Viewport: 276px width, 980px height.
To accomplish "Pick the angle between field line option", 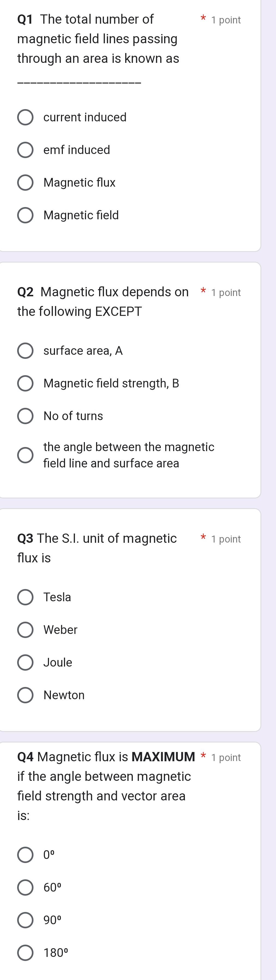I will (25, 455).
